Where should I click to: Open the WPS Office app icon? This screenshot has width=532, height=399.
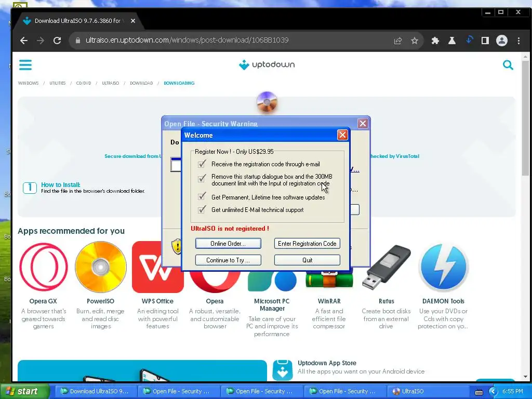157,267
